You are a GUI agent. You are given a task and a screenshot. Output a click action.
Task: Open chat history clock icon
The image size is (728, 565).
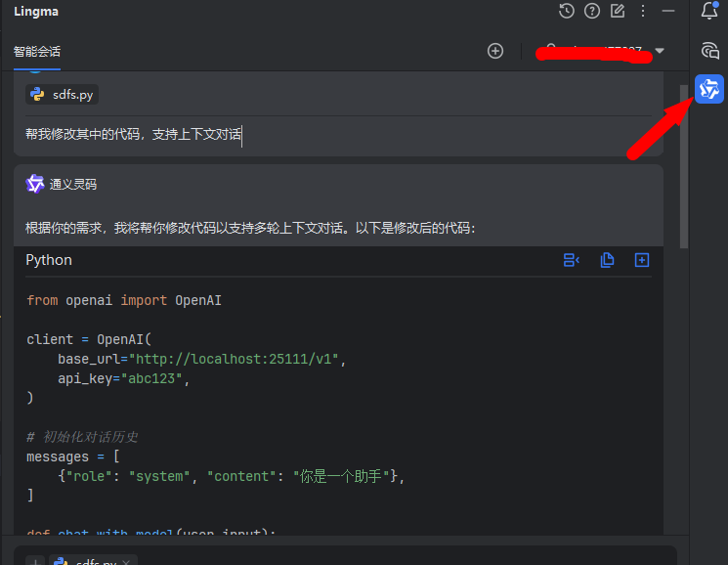[566, 11]
